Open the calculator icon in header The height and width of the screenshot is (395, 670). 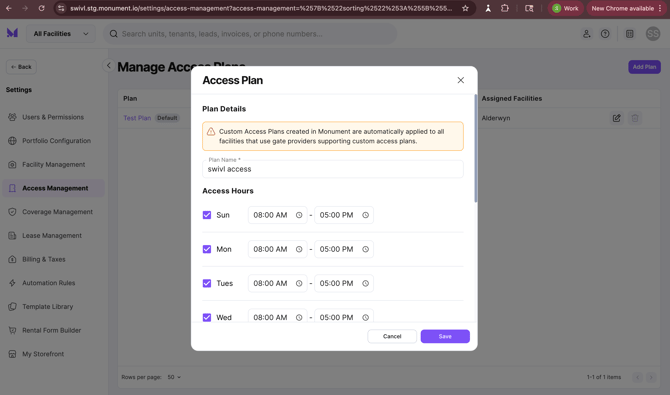click(629, 34)
